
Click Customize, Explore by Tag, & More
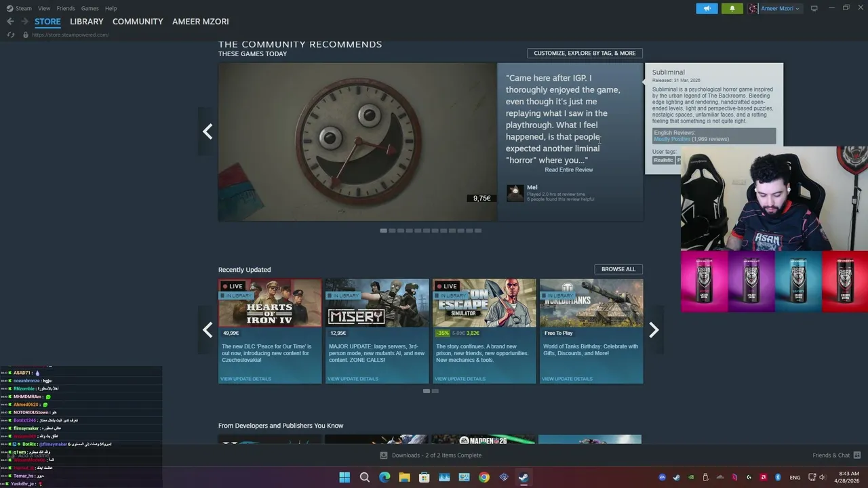coord(585,53)
